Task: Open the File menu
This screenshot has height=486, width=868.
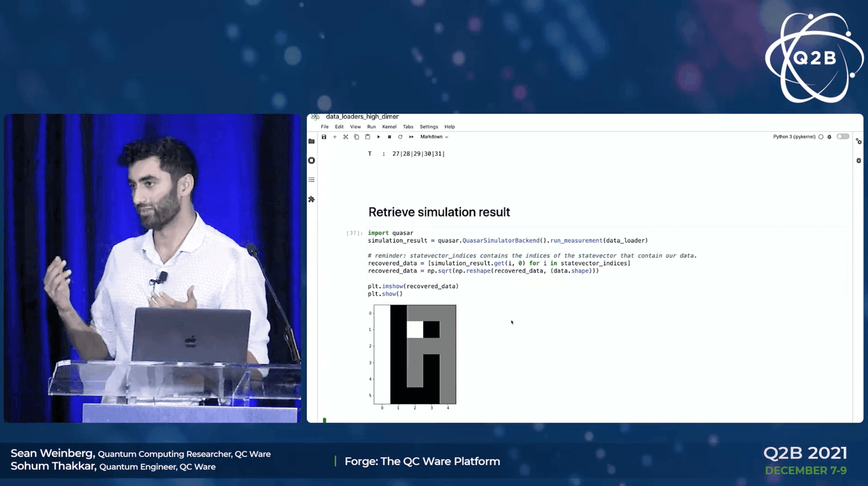Action: pyautogui.click(x=325, y=127)
